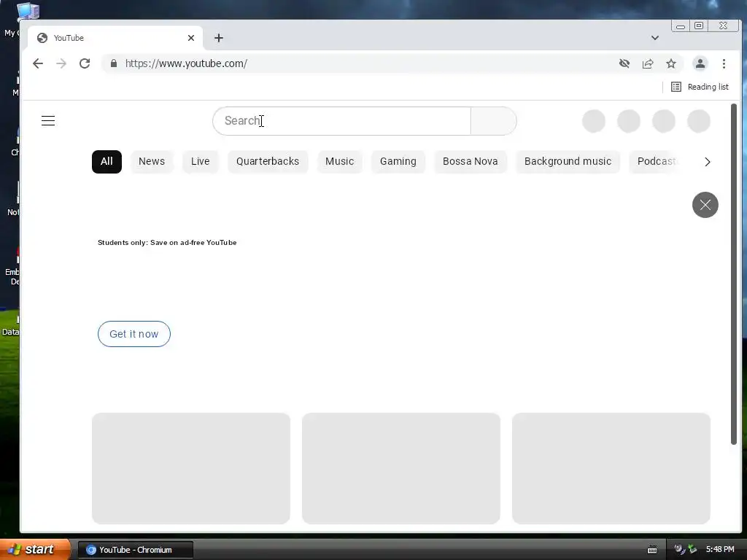Bookmark this page with the star
747x560 pixels.
tap(671, 63)
